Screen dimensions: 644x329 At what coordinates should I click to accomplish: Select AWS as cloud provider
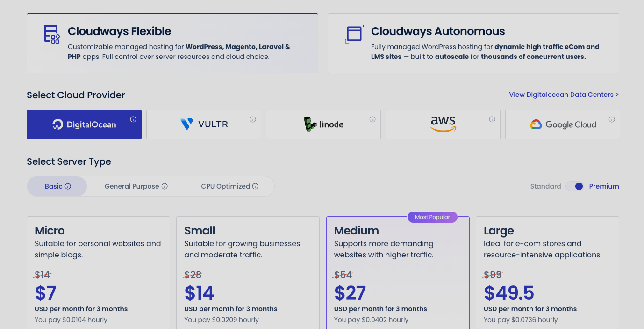(443, 124)
